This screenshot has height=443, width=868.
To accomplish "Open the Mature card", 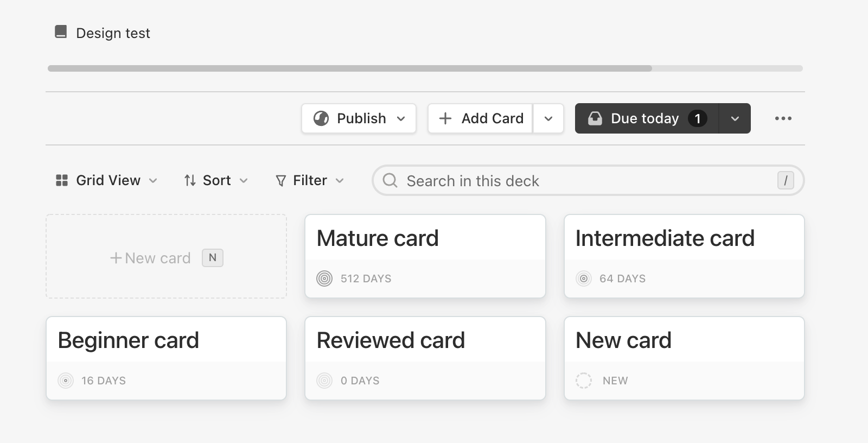I will point(425,256).
